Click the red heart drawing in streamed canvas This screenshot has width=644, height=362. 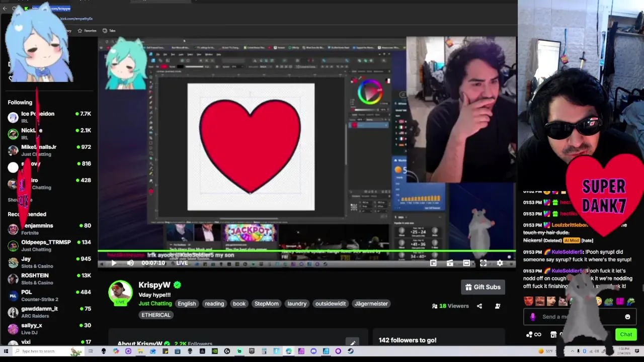coord(251,146)
